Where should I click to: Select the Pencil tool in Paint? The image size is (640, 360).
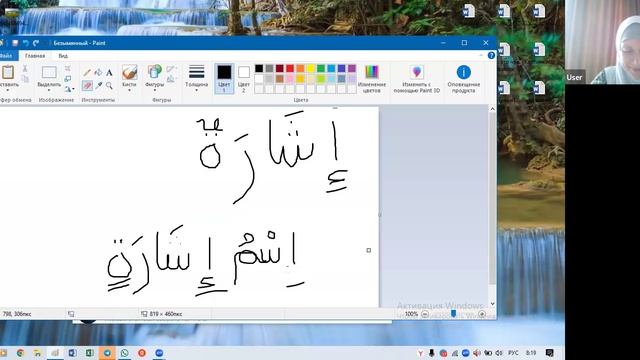(x=87, y=73)
